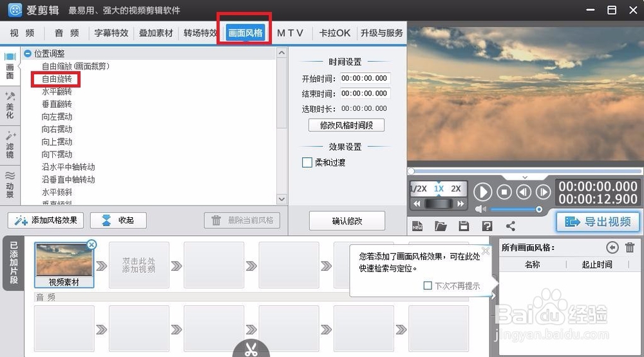Select the 画面风格 tab

245,33
